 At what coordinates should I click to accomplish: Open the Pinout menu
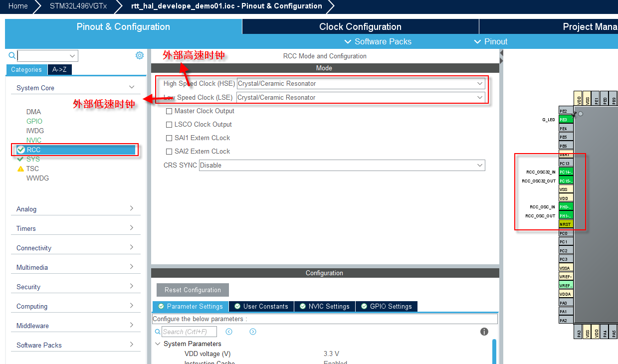[x=491, y=41]
